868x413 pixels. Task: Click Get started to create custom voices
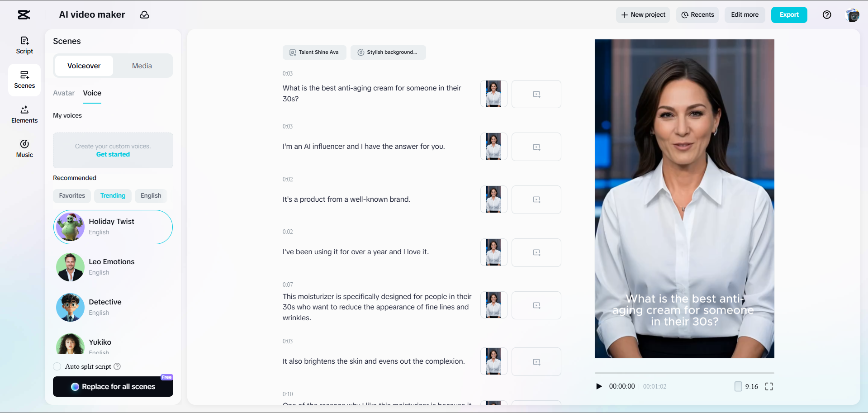tap(113, 154)
